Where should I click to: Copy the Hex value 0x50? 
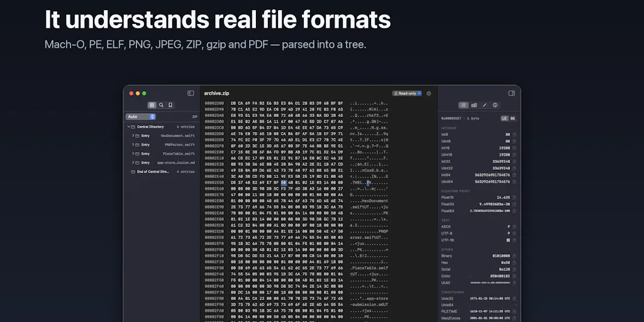pos(514,262)
